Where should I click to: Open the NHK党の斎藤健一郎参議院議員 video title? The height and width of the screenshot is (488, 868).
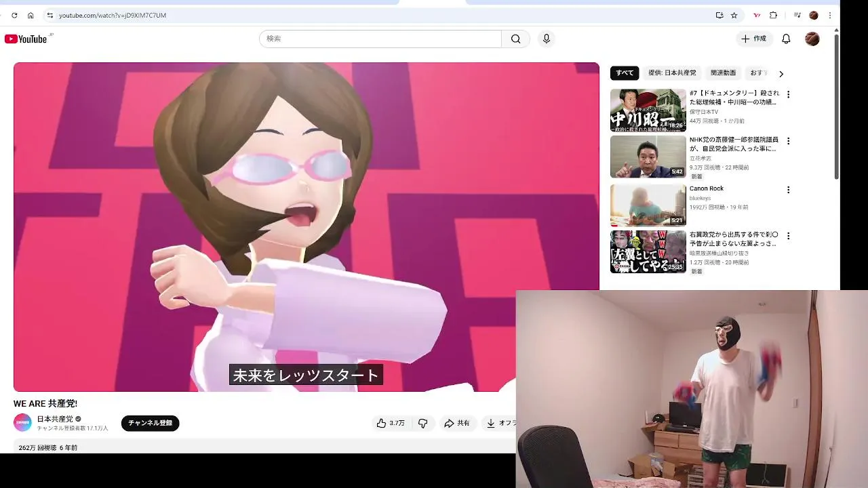pyautogui.click(x=734, y=144)
